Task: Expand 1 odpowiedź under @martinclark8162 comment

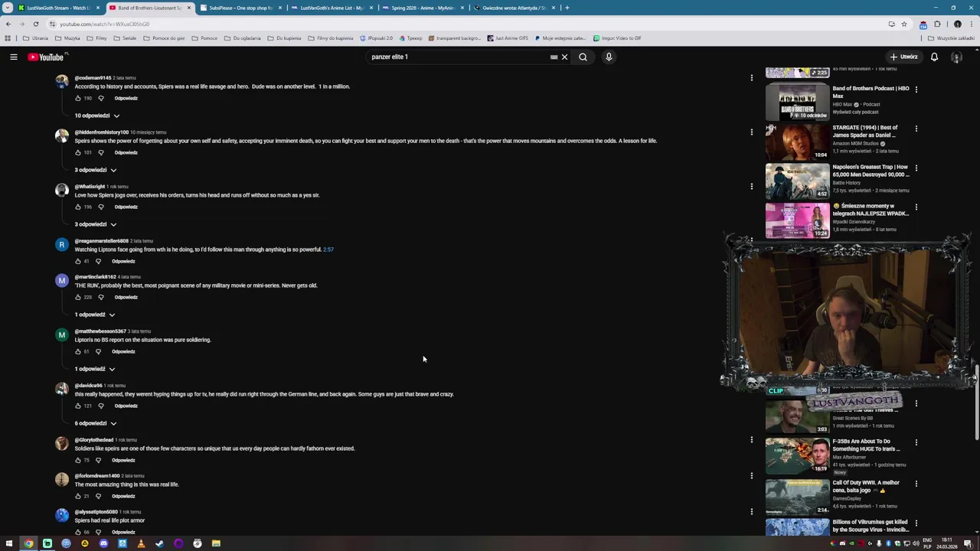Action: (95, 315)
